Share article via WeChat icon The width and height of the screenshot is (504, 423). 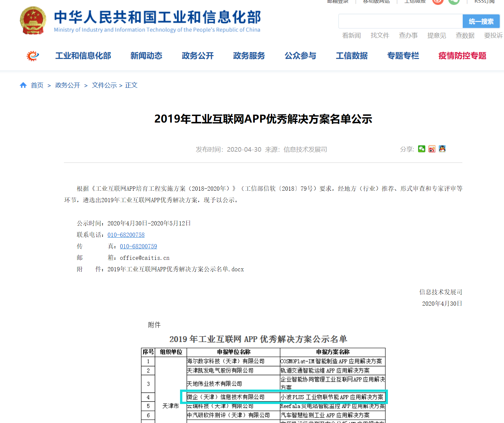tap(421, 149)
